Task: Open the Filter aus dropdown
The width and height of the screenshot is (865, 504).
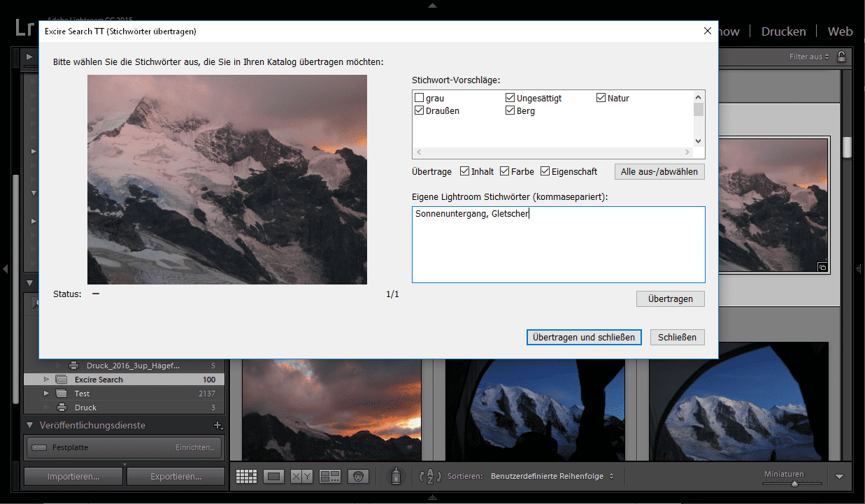Action: 809,57
